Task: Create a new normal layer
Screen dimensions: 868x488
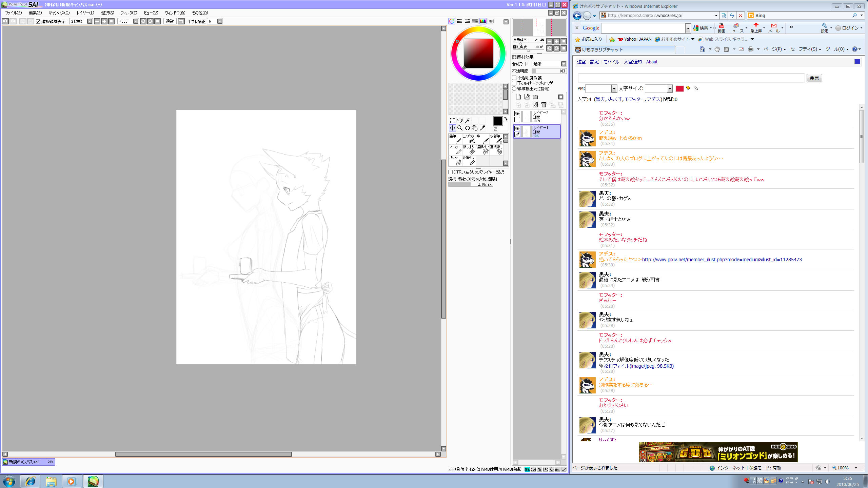Action: (518, 97)
